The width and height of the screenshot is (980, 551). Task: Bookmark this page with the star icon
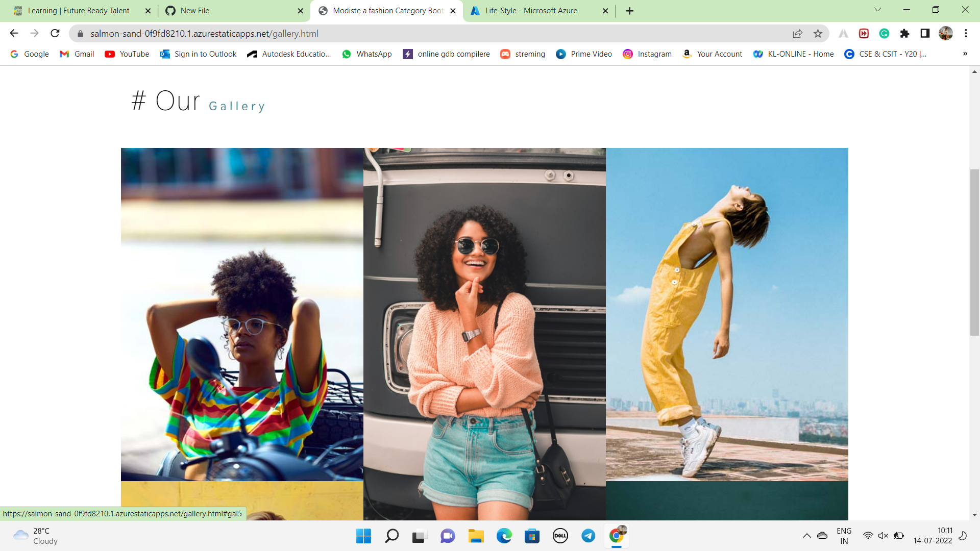pos(818,34)
